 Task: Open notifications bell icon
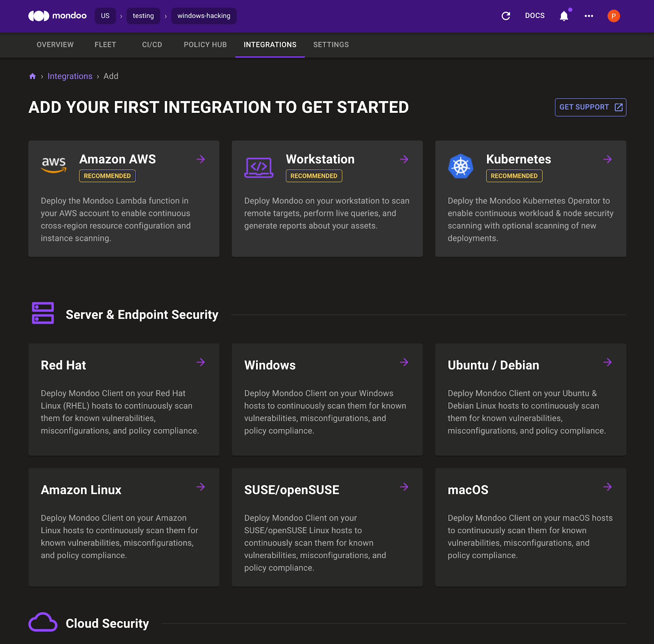[x=564, y=16]
